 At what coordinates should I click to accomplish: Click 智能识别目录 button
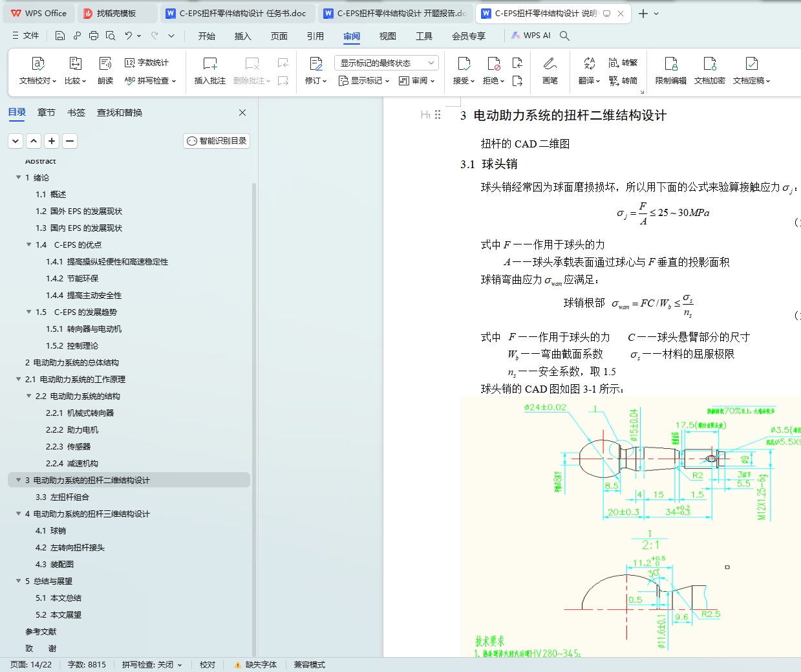coord(217,141)
